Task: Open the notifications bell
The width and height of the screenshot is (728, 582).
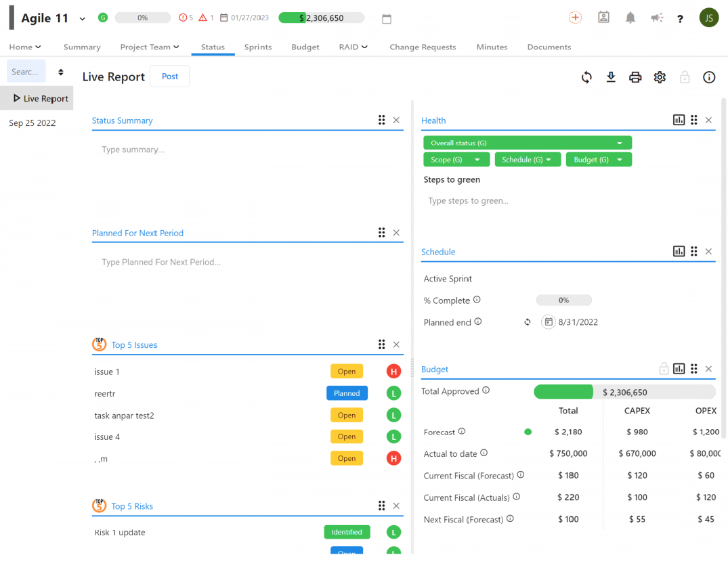Action: pos(630,18)
